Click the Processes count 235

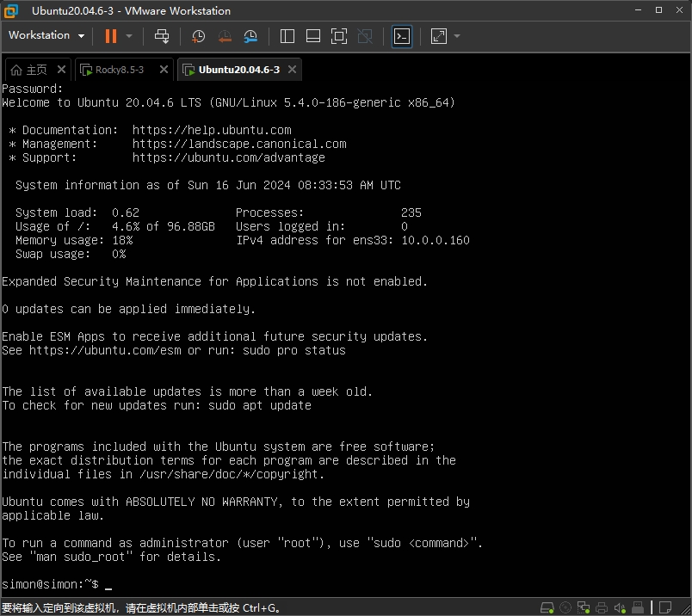(x=411, y=213)
